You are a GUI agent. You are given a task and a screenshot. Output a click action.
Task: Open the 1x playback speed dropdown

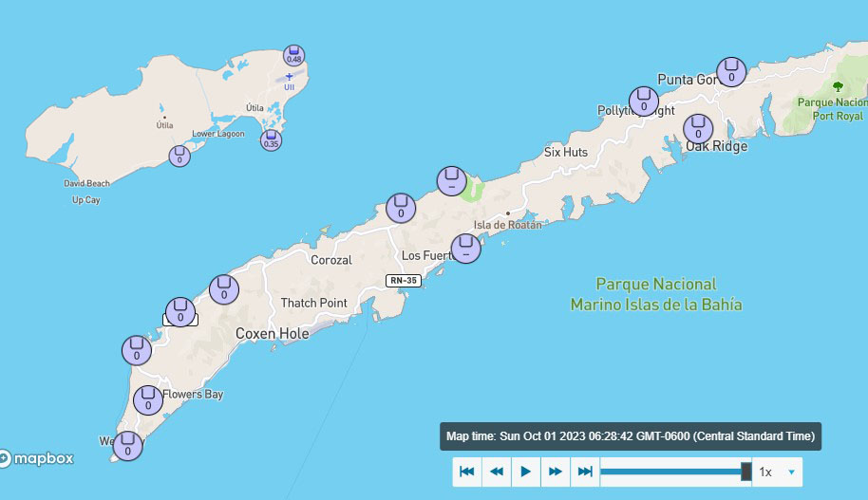click(777, 471)
